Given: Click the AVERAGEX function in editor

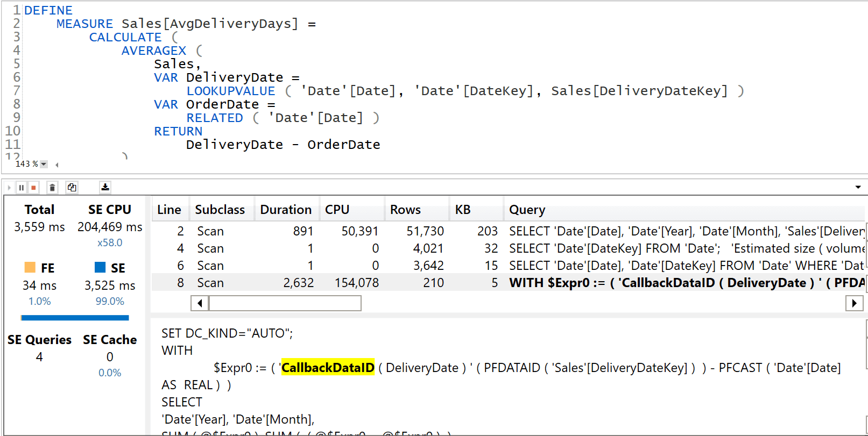Looking at the screenshot, I should pyautogui.click(x=154, y=51).
